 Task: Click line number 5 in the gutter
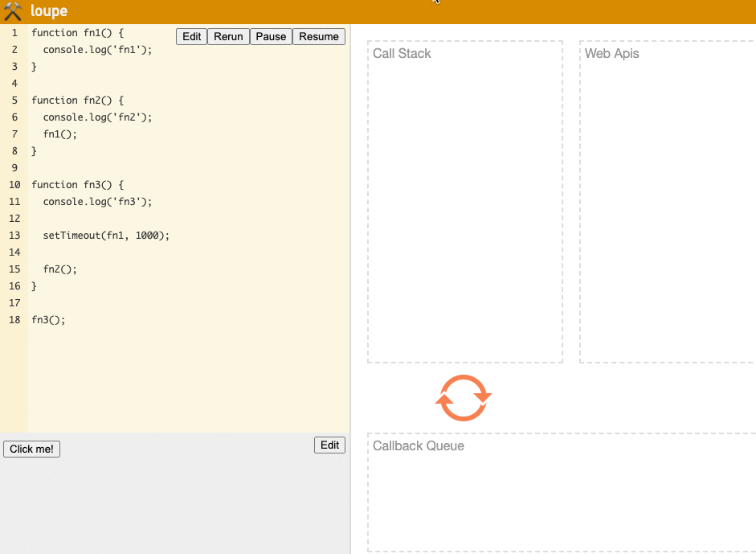click(x=14, y=101)
